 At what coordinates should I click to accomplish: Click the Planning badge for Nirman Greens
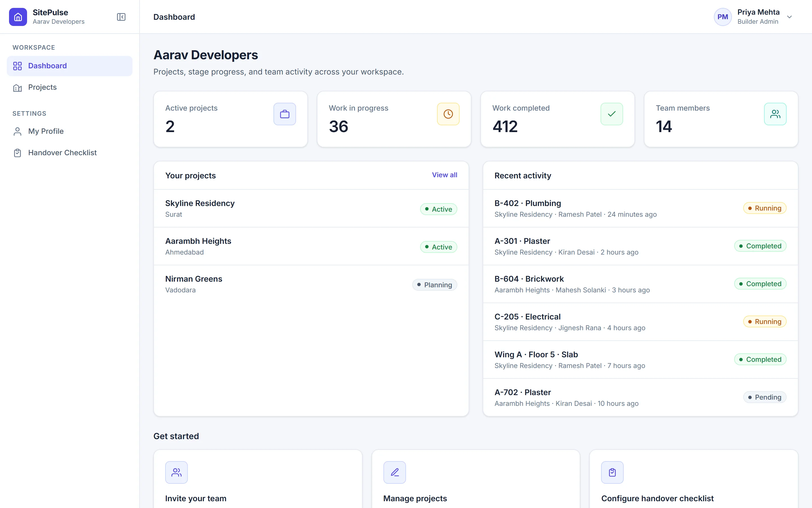434,285
